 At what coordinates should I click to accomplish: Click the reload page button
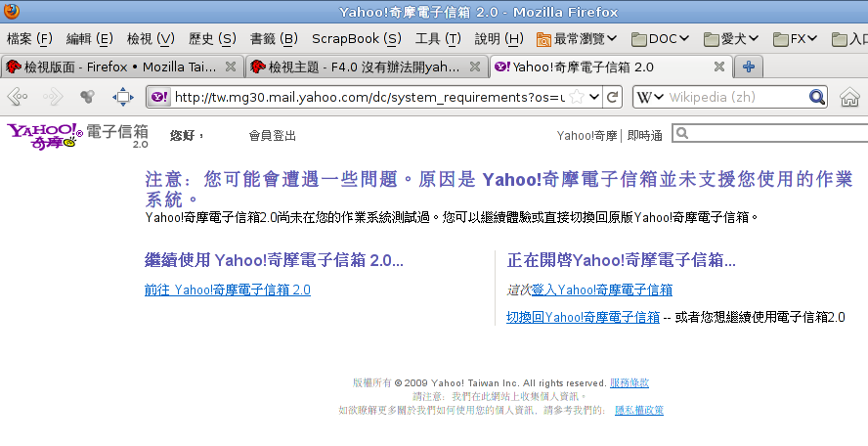point(612,97)
